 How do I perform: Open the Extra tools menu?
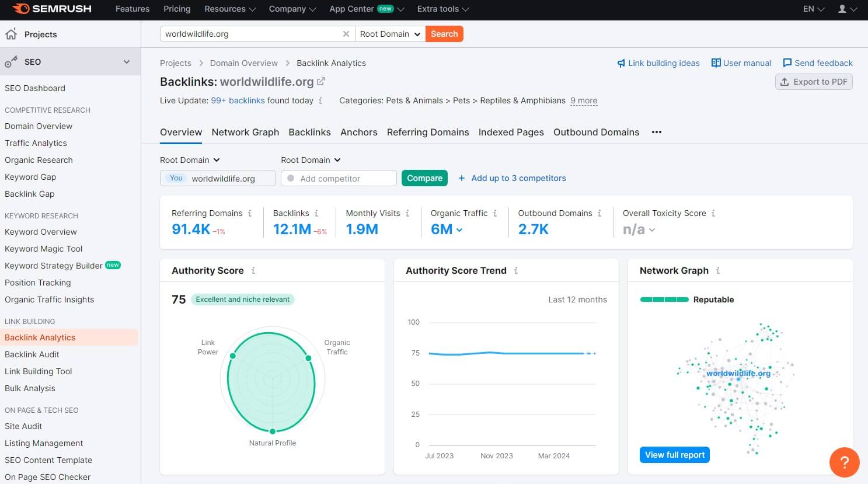tap(443, 9)
